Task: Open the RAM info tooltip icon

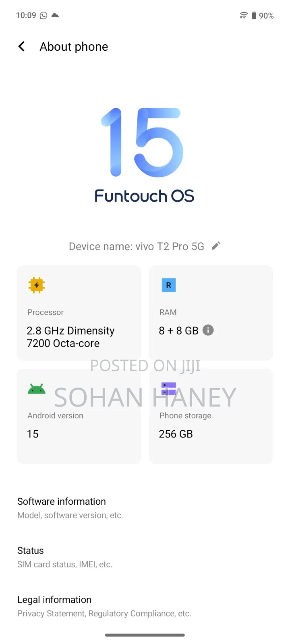Action: (x=208, y=330)
